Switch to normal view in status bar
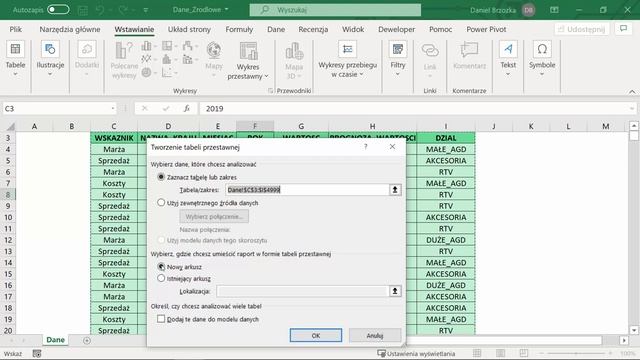This screenshot has width=640, height=360. [477, 353]
